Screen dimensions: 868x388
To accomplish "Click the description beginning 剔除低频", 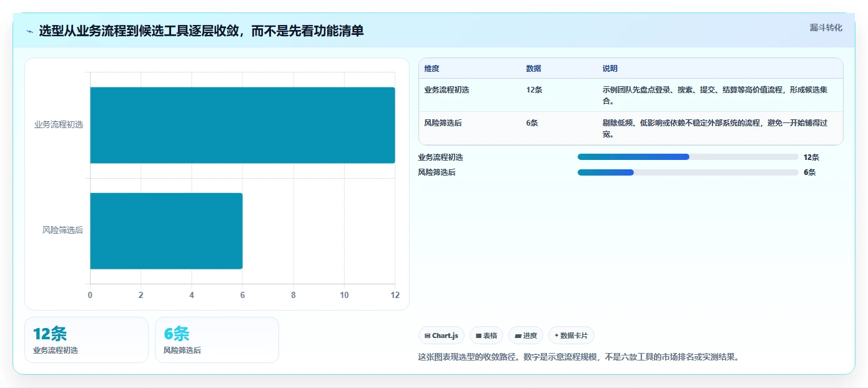I will coord(715,128).
